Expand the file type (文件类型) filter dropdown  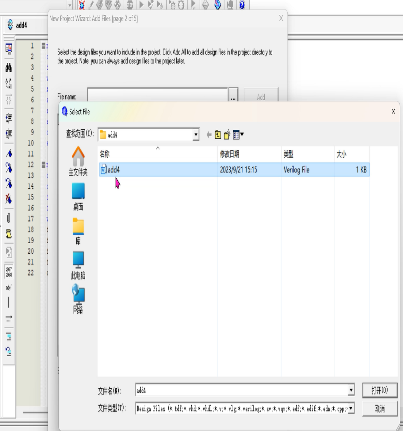pyautogui.click(x=351, y=408)
